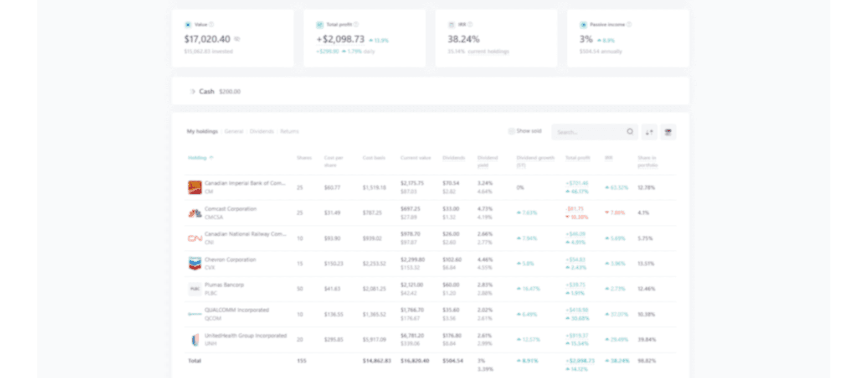Click the Cash $200.00 amount

click(x=230, y=92)
